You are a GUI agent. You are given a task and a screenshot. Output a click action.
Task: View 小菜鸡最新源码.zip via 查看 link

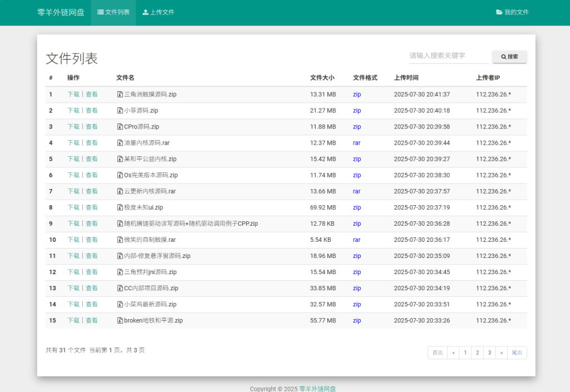92,304
